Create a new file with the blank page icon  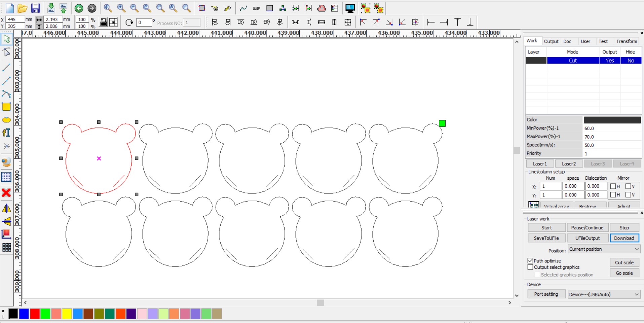(10, 8)
